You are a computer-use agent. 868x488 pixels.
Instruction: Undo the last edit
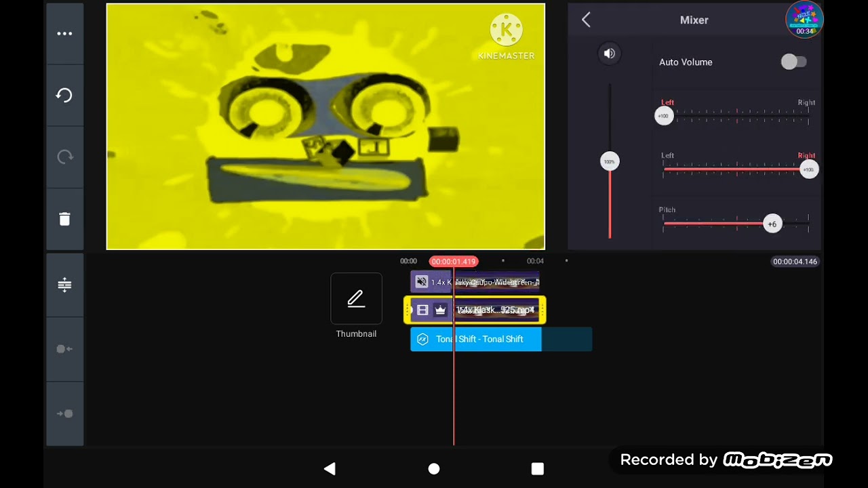(x=64, y=95)
